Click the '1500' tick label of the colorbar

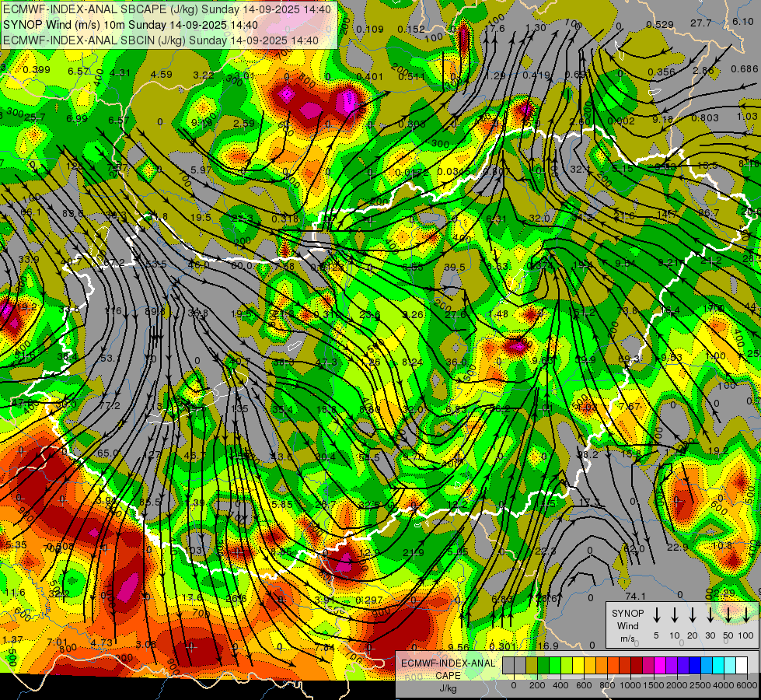coord(654,685)
